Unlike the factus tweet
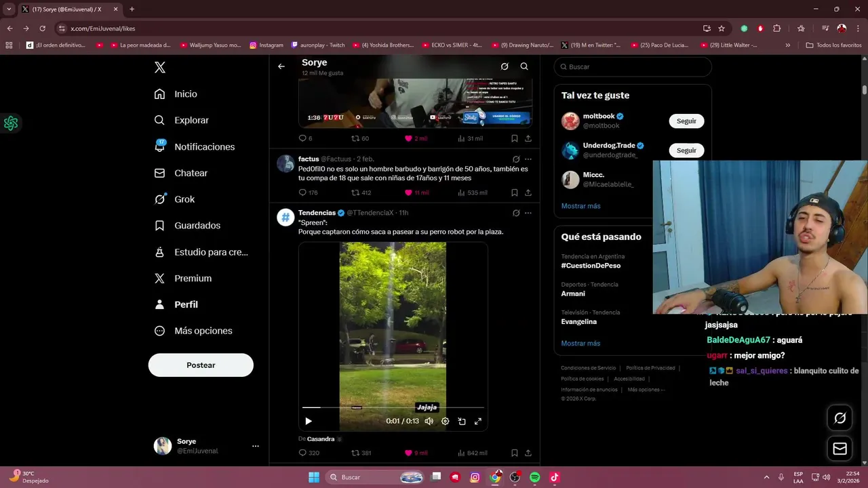This screenshot has height=488, width=868. pos(416,192)
